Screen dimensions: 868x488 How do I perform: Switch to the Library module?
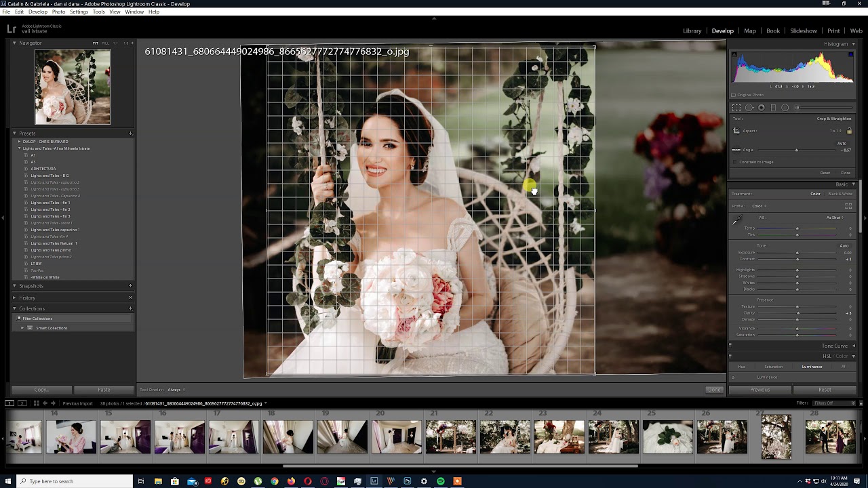(x=692, y=30)
